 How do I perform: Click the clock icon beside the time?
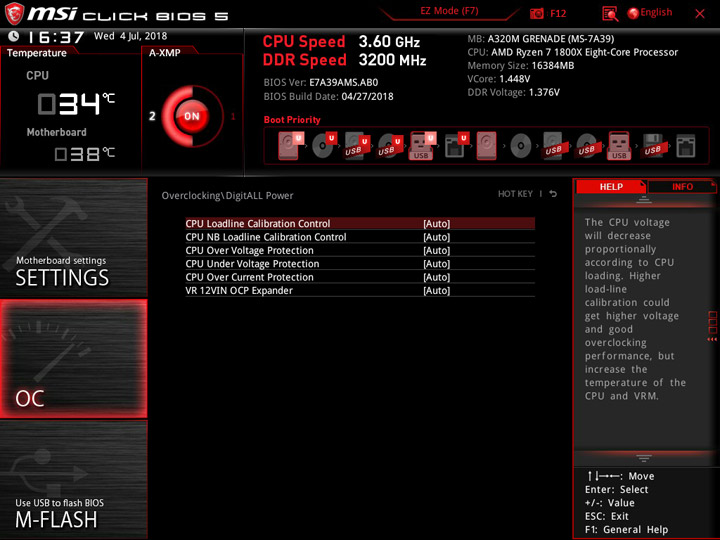[x=14, y=36]
